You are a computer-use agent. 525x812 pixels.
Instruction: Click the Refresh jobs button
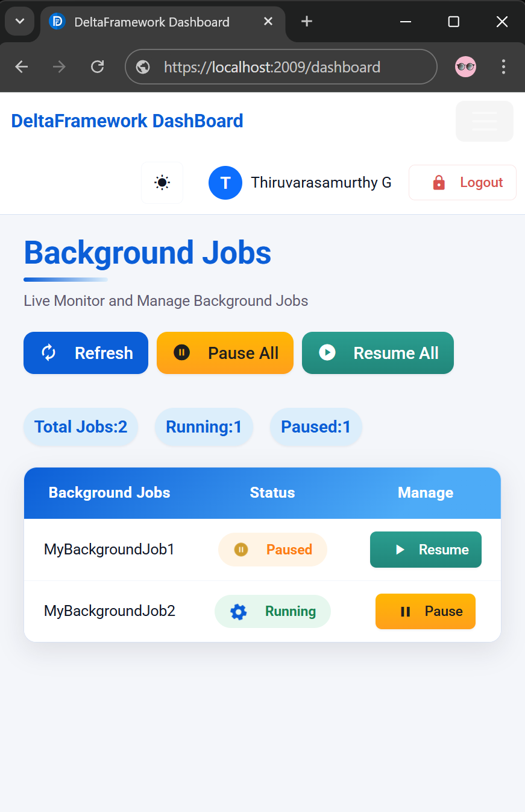tap(86, 353)
